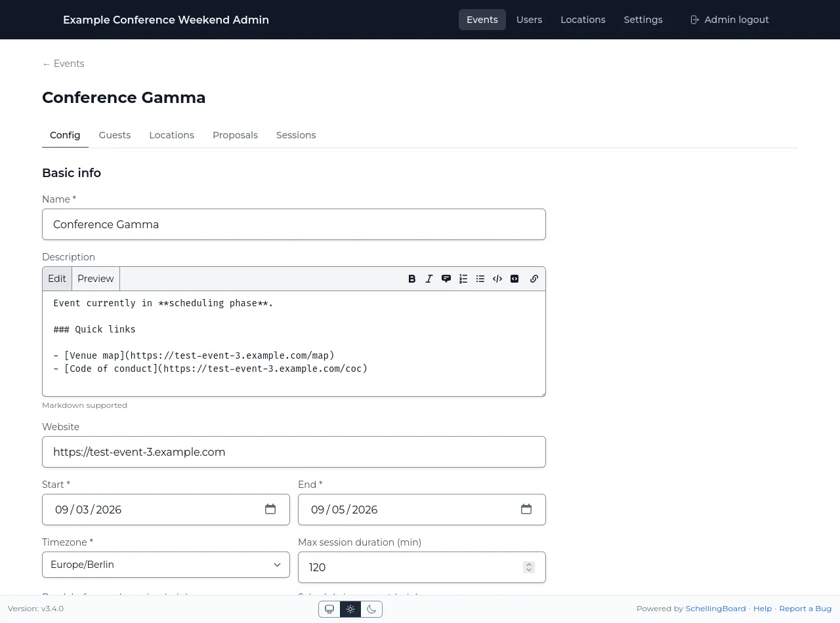The height and width of the screenshot is (623, 840).
Task: Insert a numbered list in description
Action: pyautogui.click(x=463, y=279)
